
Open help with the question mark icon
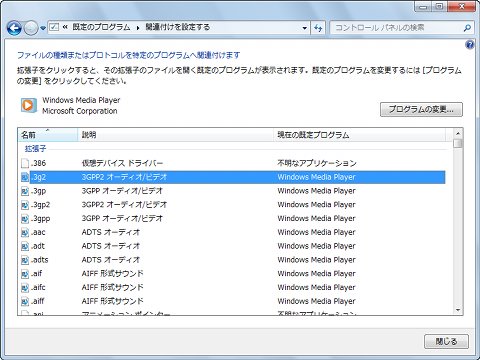click(470, 44)
